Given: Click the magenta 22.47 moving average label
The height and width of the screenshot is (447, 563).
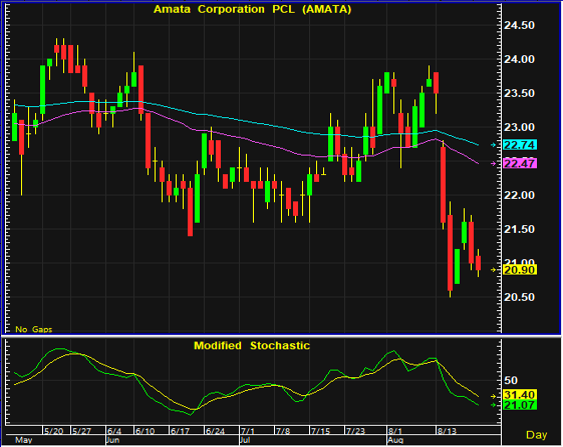Looking at the screenshot, I should pos(520,164).
